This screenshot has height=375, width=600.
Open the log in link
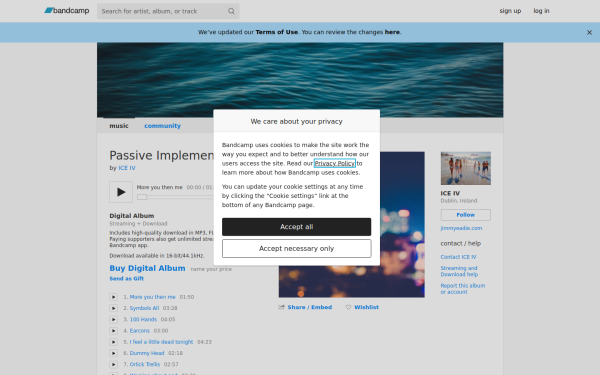[541, 11]
